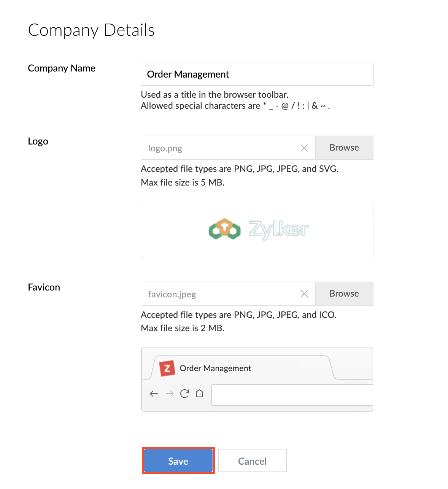448x489 pixels.
Task: Click the Zylker wordmark in logo preview
Action: click(x=279, y=229)
